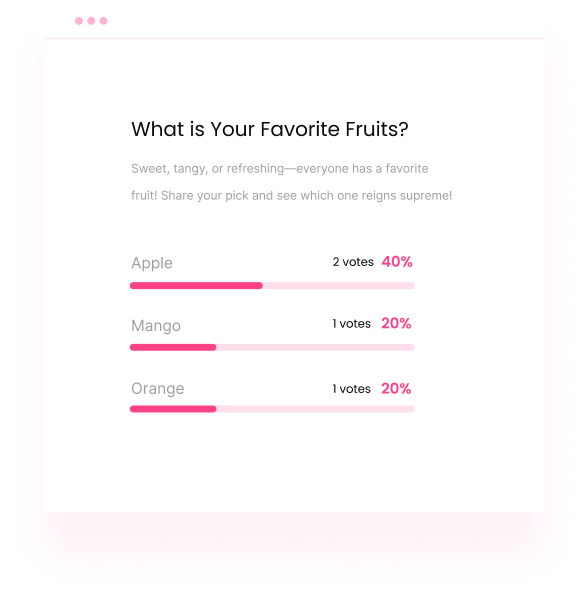The image size is (588, 600).
Task: Click the 40% label for Apple
Action: (x=397, y=262)
